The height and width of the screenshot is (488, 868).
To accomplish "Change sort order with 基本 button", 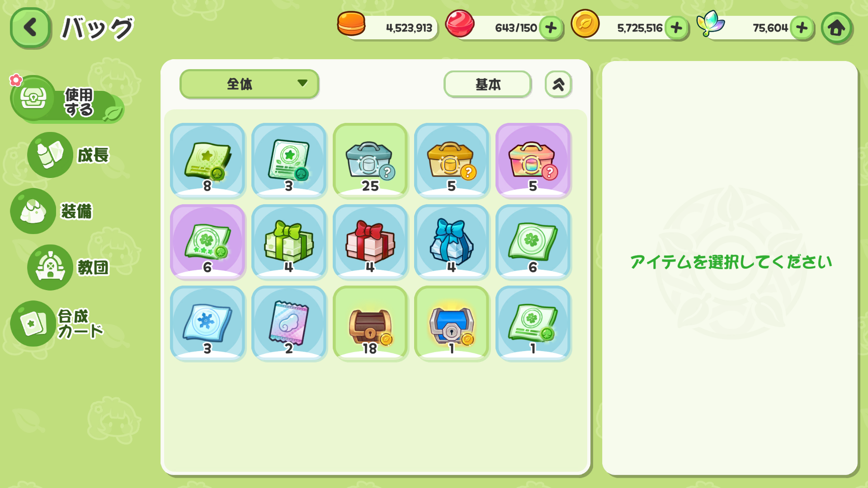I will 487,84.
